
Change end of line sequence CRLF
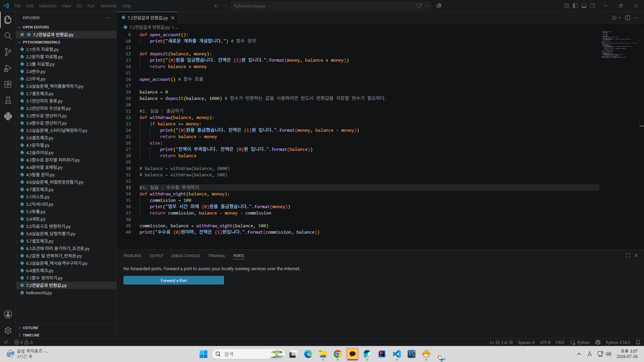click(560, 342)
